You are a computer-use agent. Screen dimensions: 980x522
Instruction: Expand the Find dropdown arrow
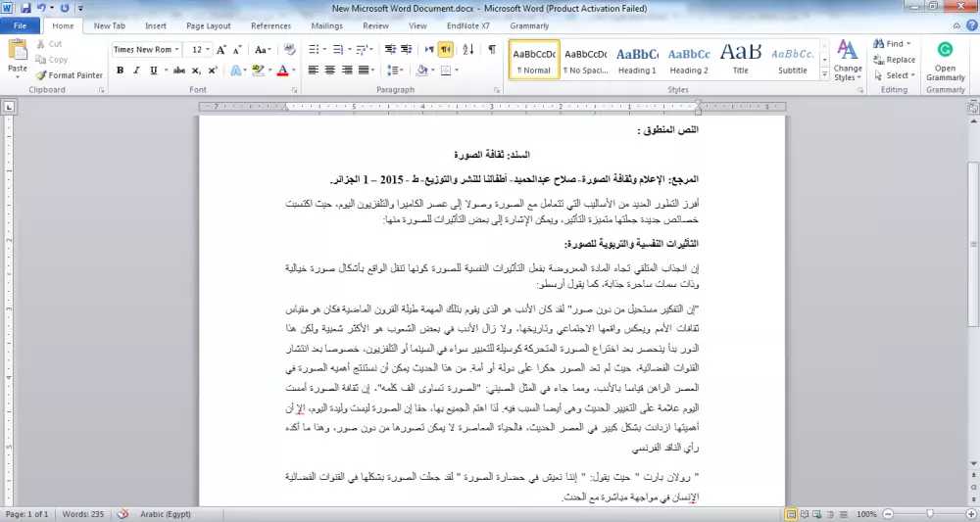click(x=908, y=44)
